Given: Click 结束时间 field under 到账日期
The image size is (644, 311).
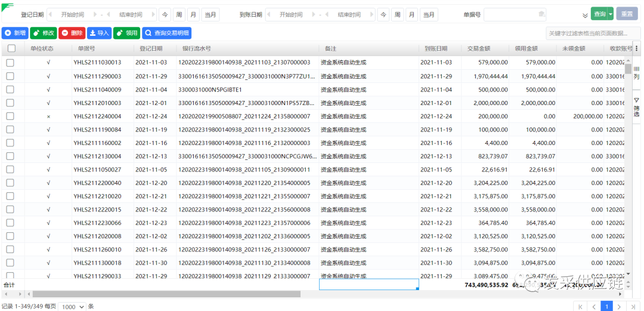Looking at the screenshot, I should [x=349, y=14].
